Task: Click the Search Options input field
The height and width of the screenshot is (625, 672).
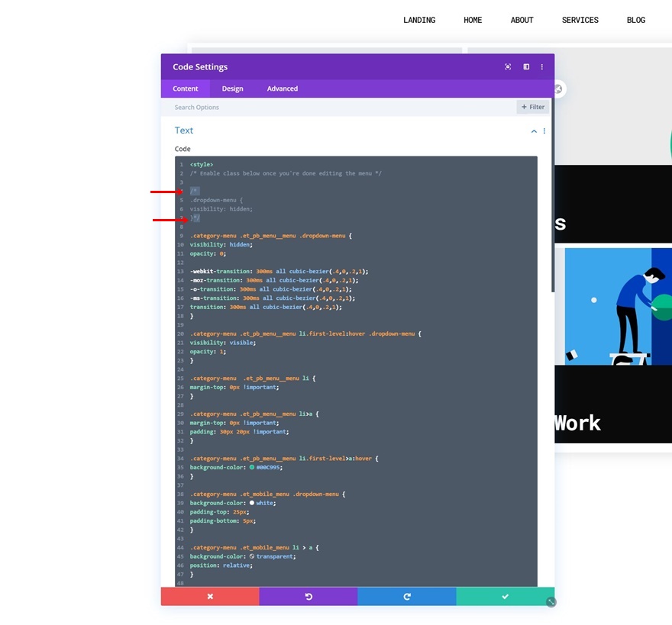Action: (x=338, y=107)
